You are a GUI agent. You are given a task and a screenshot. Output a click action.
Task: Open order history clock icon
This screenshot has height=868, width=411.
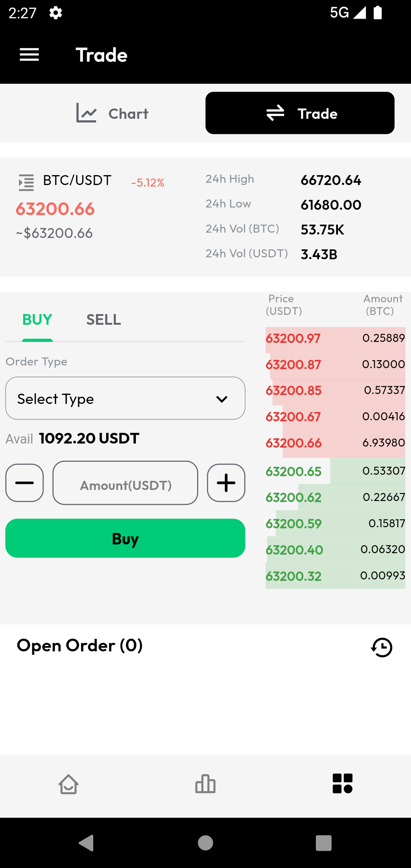click(382, 647)
